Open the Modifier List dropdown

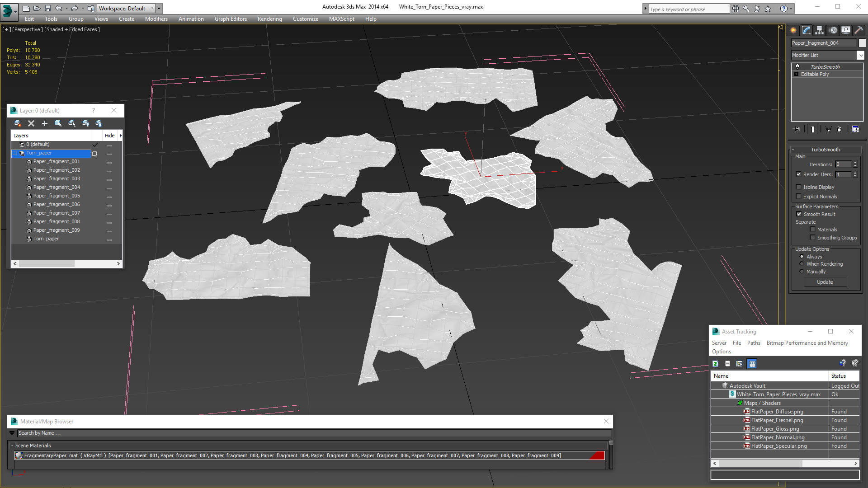(x=860, y=55)
